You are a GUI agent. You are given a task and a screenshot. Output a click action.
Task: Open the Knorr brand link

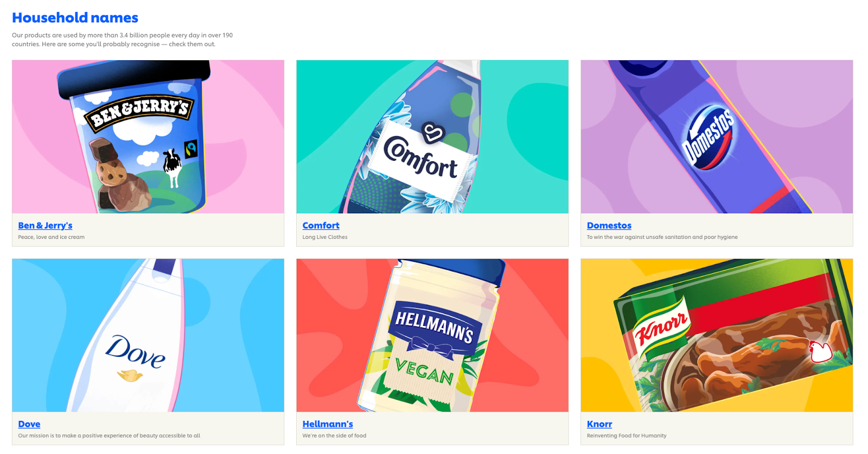[599, 424]
